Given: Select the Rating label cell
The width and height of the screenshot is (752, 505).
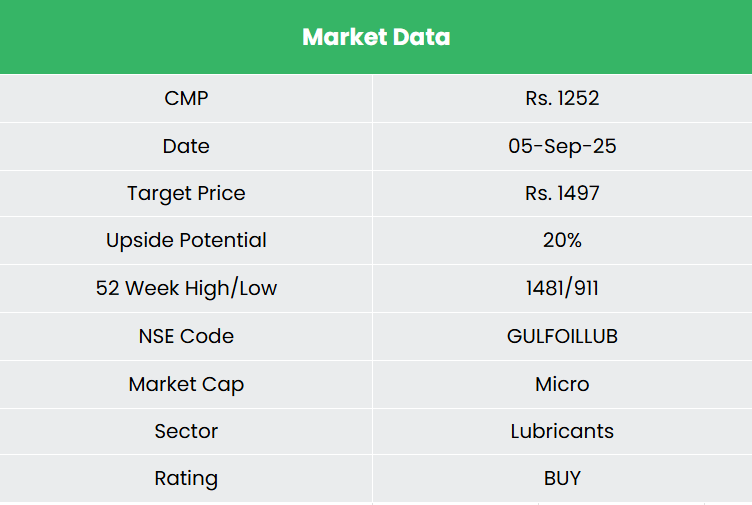Looking at the screenshot, I should pos(186,478).
